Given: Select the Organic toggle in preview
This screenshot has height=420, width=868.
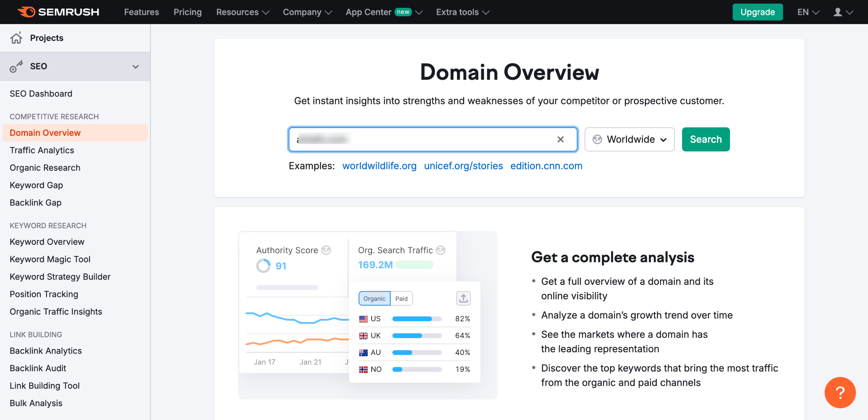Looking at the screenshot, I should pos(374,298).
